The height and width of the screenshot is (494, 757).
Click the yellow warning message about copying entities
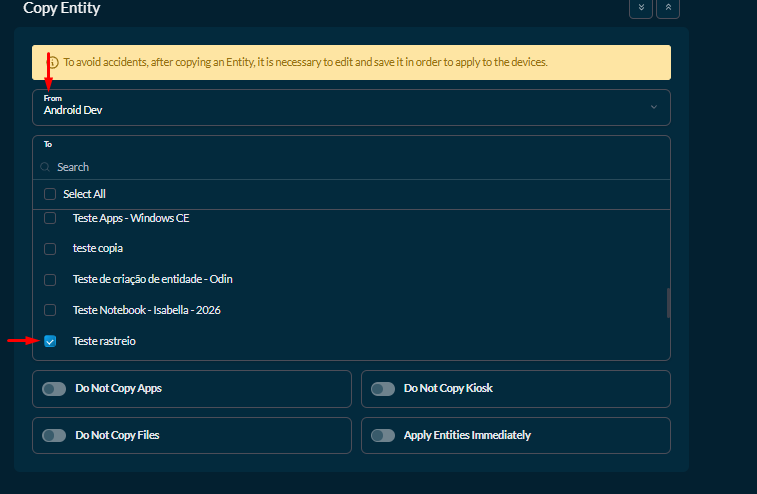tap(351, 62)
